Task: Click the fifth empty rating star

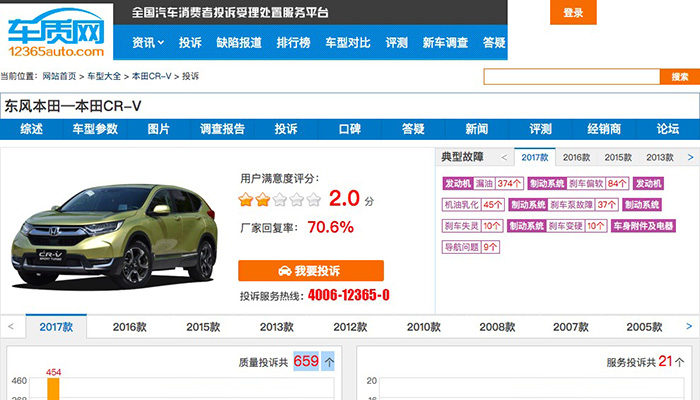Action: coord(314,199)
